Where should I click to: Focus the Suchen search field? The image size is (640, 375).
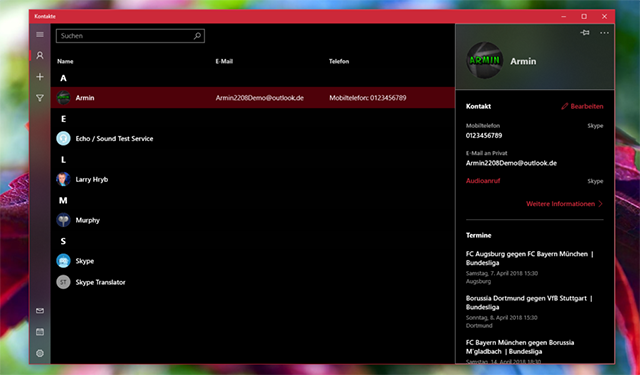coord(130,36)
